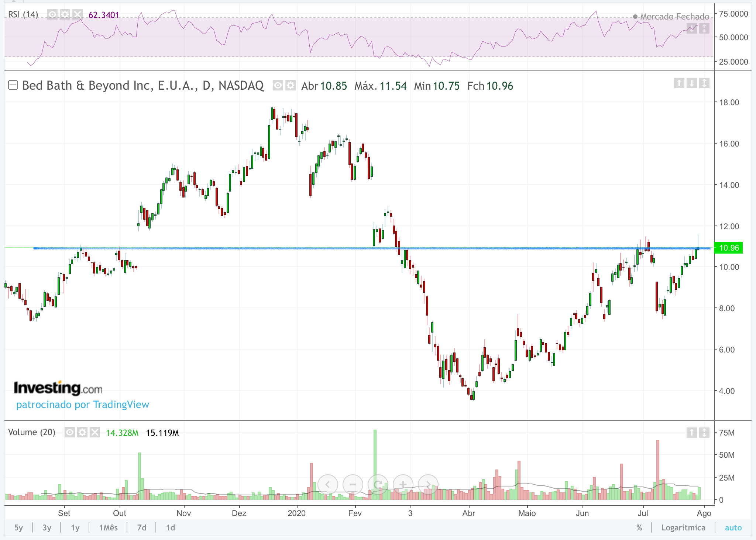Toggle percentage scale mode
756x540 pixels.
pyautogui.click(x=639, y=528)
